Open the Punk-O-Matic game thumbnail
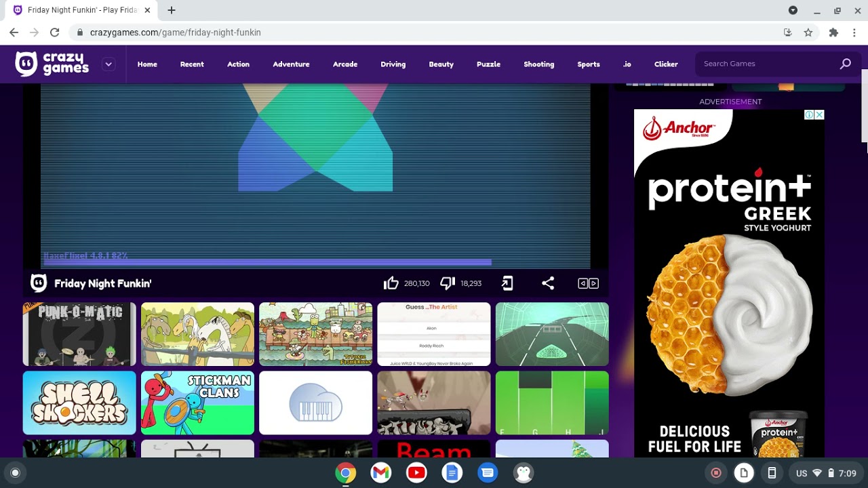868x488 pixels. 79,334
